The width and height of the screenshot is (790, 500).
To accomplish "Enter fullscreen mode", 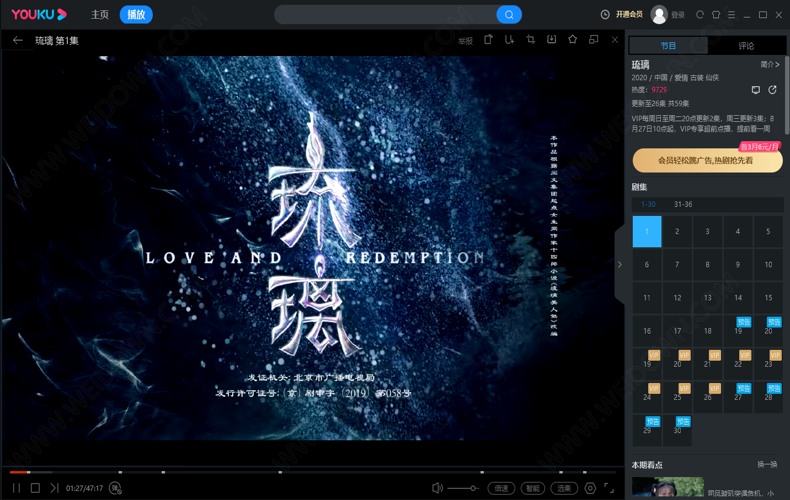I will click(x=610, y=488).
